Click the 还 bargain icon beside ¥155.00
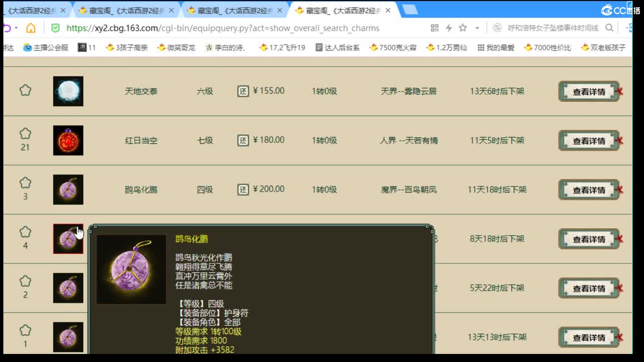 pos(243,91)
